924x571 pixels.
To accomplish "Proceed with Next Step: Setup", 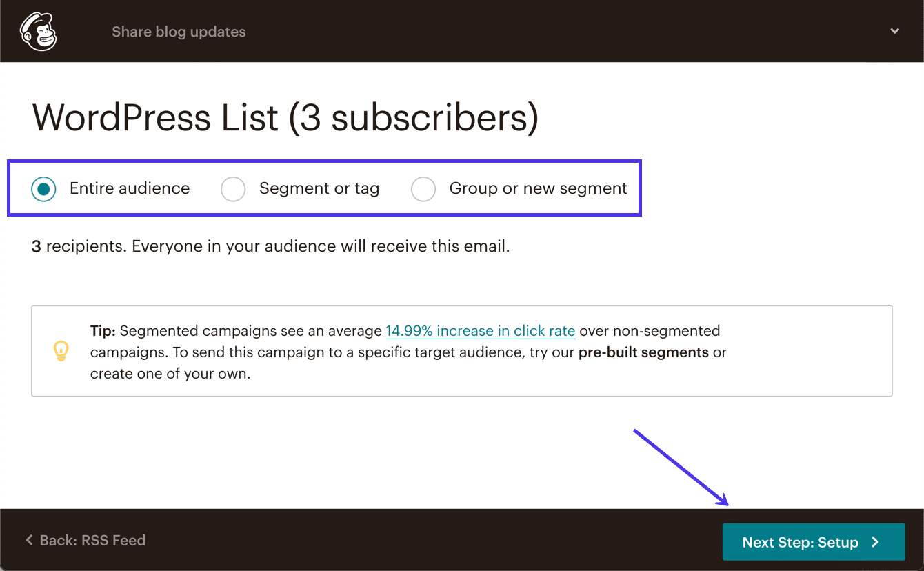I will tap(813, 542).
